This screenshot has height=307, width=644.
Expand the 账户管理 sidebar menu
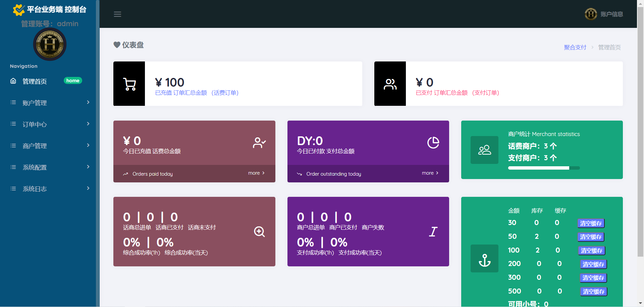(x=50, y=103)
